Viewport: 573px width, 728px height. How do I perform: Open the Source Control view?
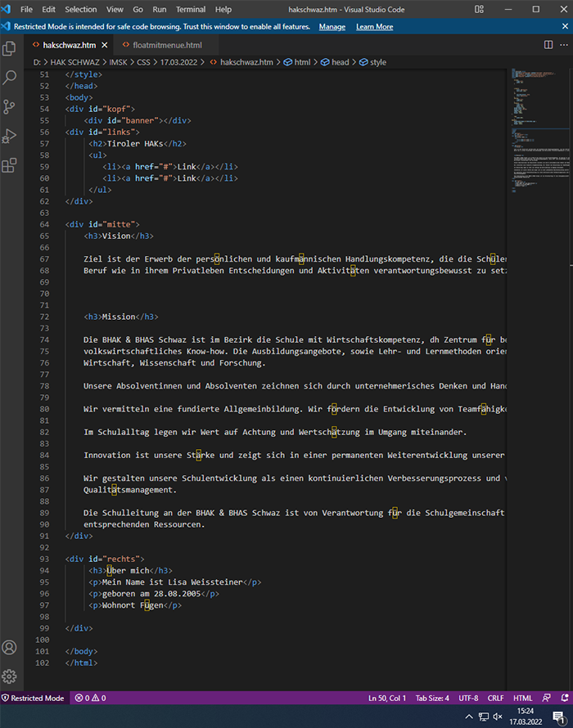click(10, 107)
